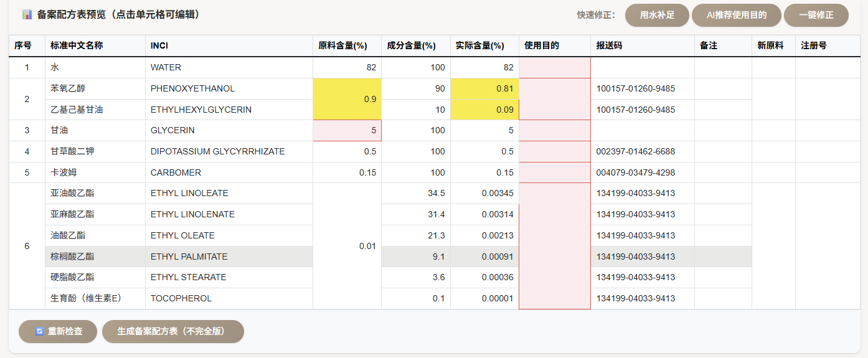Click the 硬脂酸乙酯 name cell
The width and height of the screenshot is (868, 358).
[95, 278]
